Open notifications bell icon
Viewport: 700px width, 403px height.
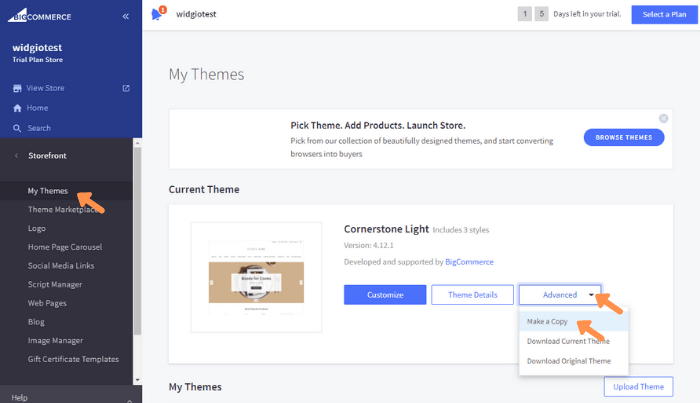tap(157, 14)
